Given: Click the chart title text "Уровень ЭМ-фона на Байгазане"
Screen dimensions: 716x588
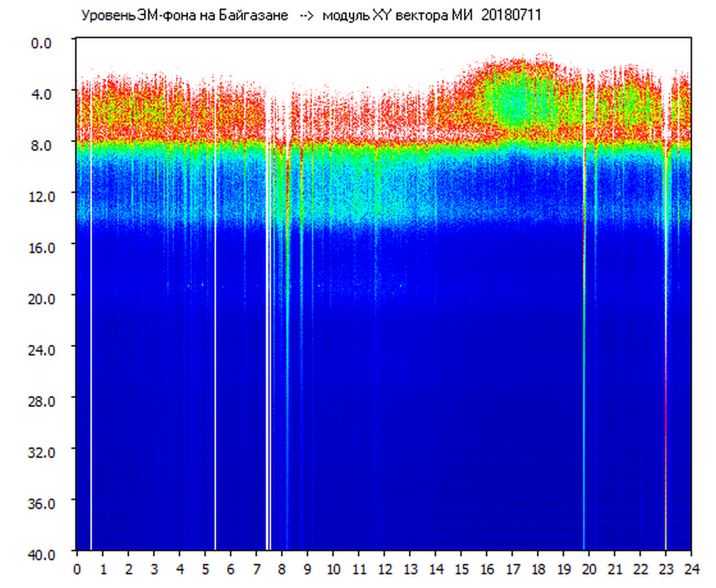Looking at the screenshot, I should click(x=184, y=16).
